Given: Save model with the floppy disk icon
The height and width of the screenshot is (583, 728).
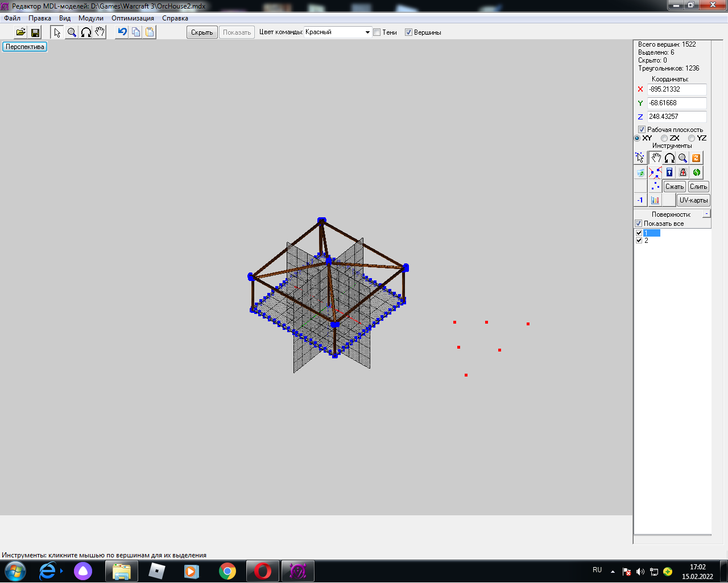Looking at the screenshot, I should click(35, 32).
